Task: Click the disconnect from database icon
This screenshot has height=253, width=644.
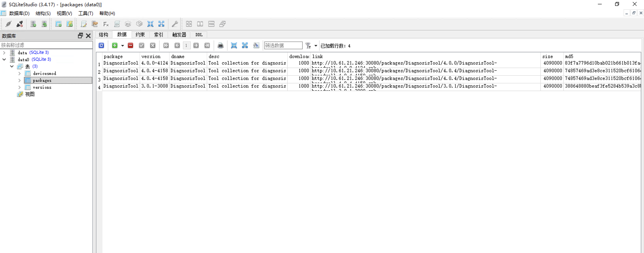Action: point(20,24)
